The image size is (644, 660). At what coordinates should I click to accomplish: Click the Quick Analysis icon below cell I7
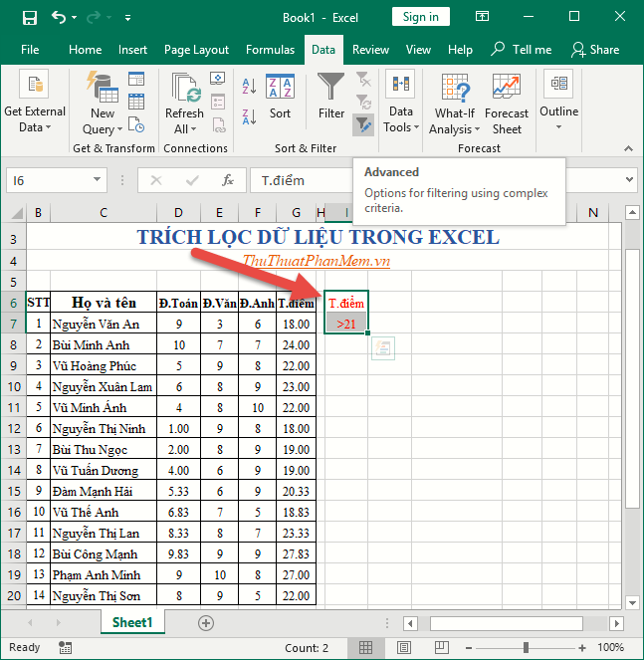tap(383, 348)
